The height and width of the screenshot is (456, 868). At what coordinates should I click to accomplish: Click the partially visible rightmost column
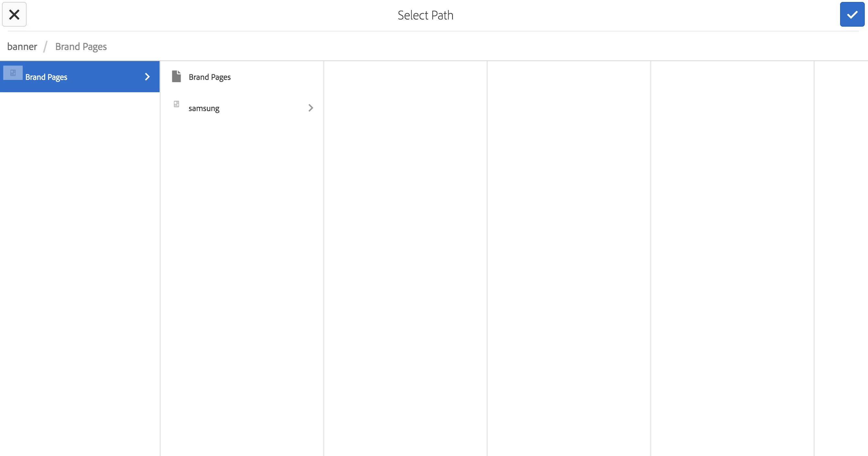tap(841, 236)
